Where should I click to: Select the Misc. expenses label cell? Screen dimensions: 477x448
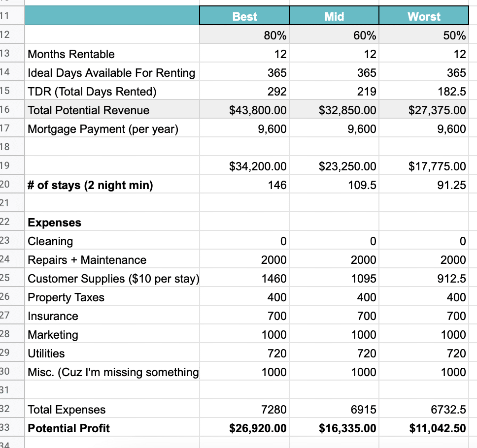pos(112,371)
